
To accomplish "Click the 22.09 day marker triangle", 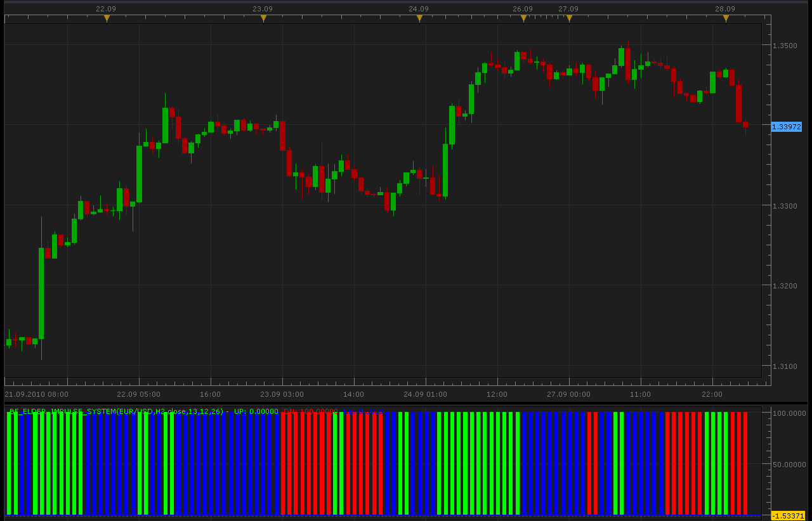I will click(107, 18).
